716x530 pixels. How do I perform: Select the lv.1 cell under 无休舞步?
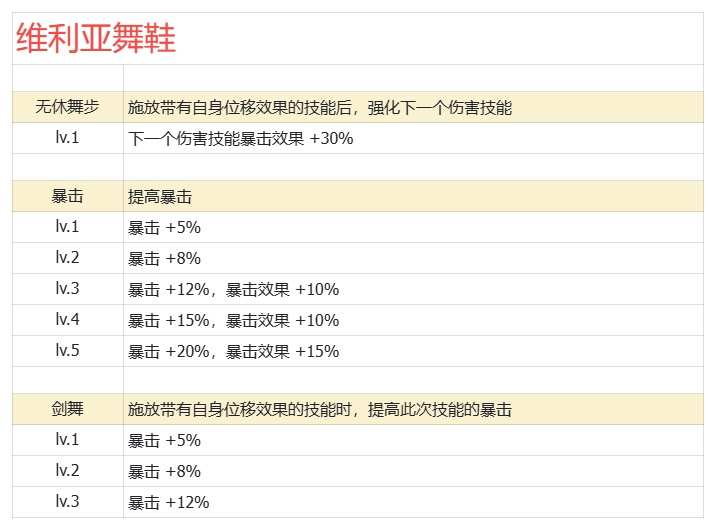point(68,138)
